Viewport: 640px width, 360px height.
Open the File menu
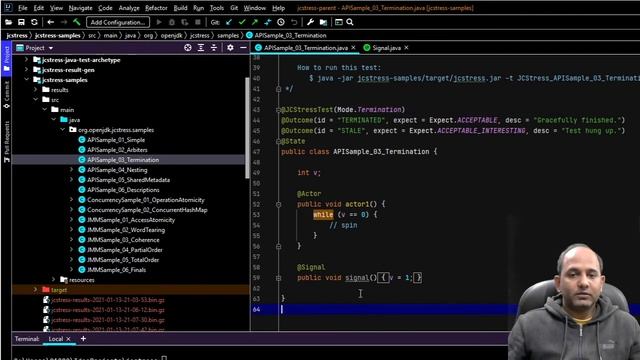click(x=22, y=8)
